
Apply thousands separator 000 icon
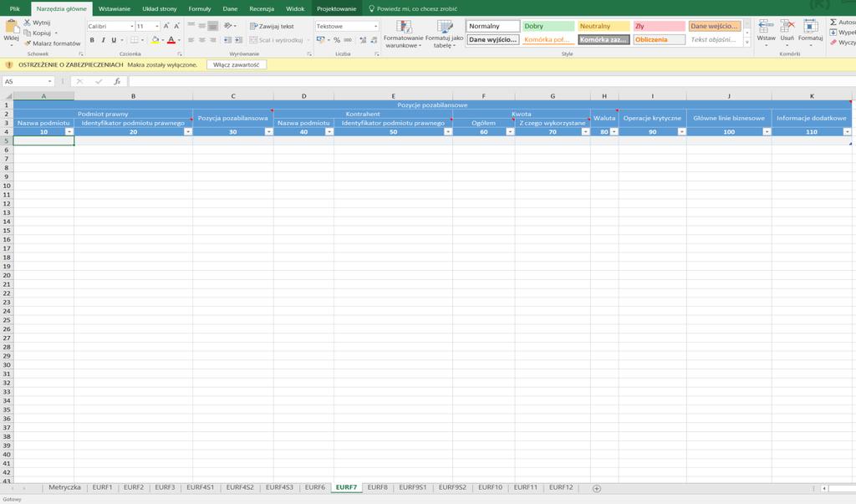348,40
